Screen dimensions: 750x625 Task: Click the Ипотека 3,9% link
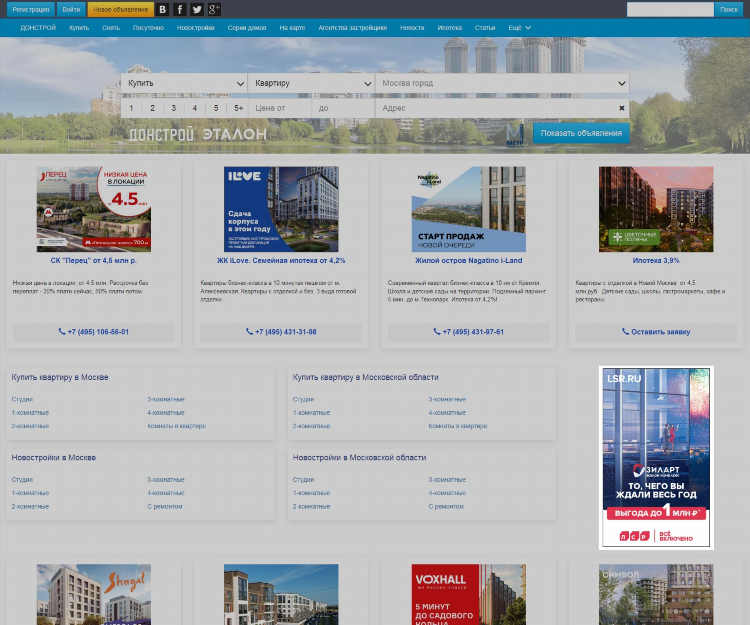pyautogui.click(x=656, y=261)
